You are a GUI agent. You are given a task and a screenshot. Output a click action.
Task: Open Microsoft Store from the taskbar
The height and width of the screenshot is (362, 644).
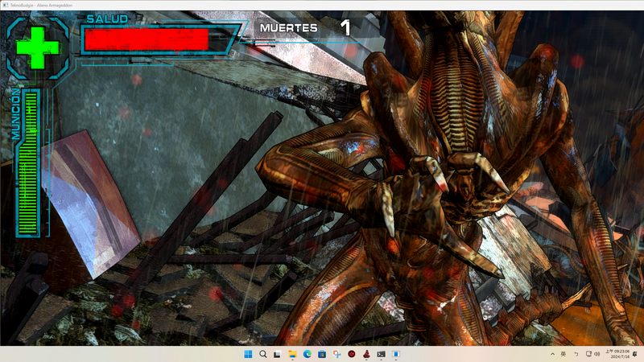[x=322, y=354]
